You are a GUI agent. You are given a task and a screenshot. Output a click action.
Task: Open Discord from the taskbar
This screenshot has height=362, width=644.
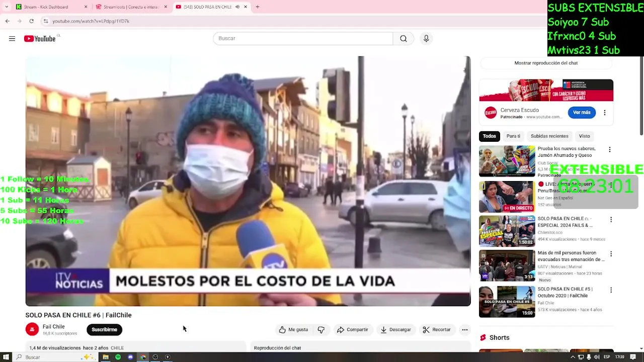[x=130, y=357]
